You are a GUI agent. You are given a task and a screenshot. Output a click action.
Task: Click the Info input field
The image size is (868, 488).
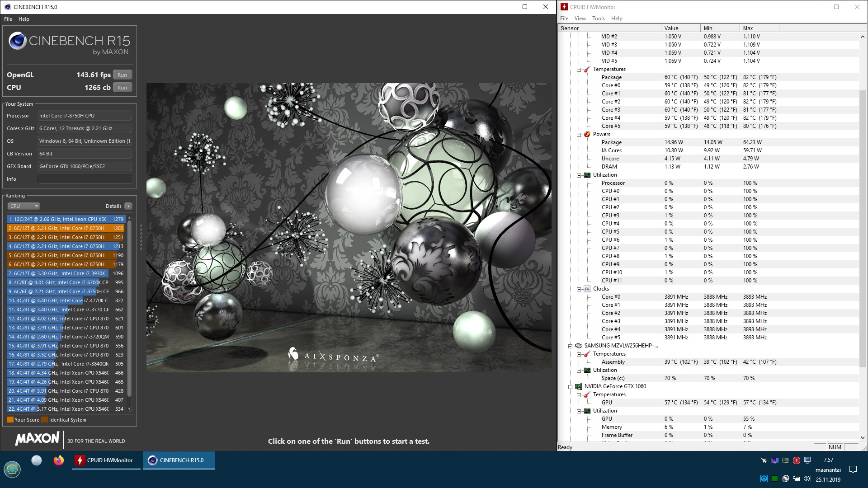[x=85, y=179]
